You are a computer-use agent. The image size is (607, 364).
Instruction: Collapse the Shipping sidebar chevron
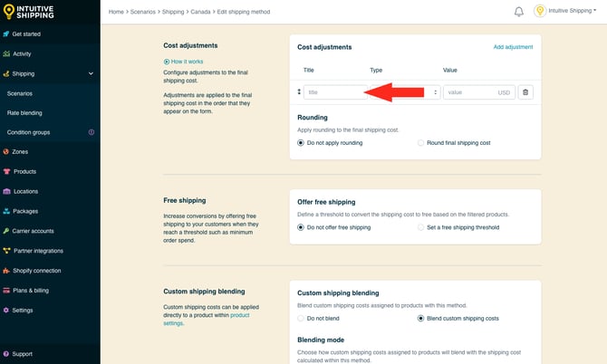(91, 73)
